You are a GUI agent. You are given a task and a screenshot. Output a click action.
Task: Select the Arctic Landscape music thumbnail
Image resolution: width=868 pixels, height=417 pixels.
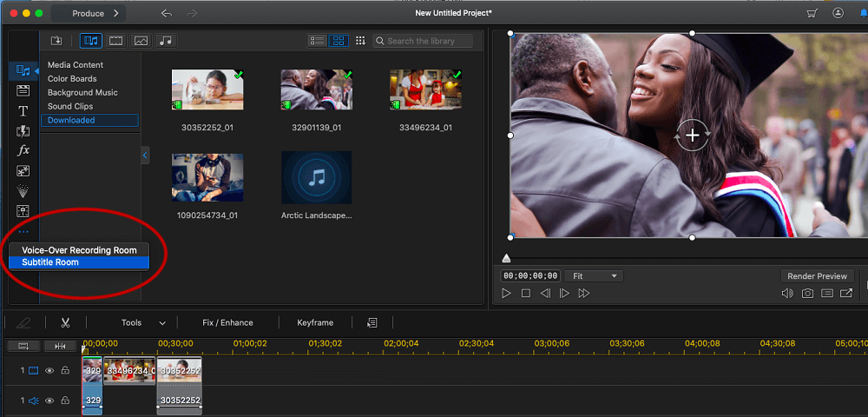tap(316, 177)
